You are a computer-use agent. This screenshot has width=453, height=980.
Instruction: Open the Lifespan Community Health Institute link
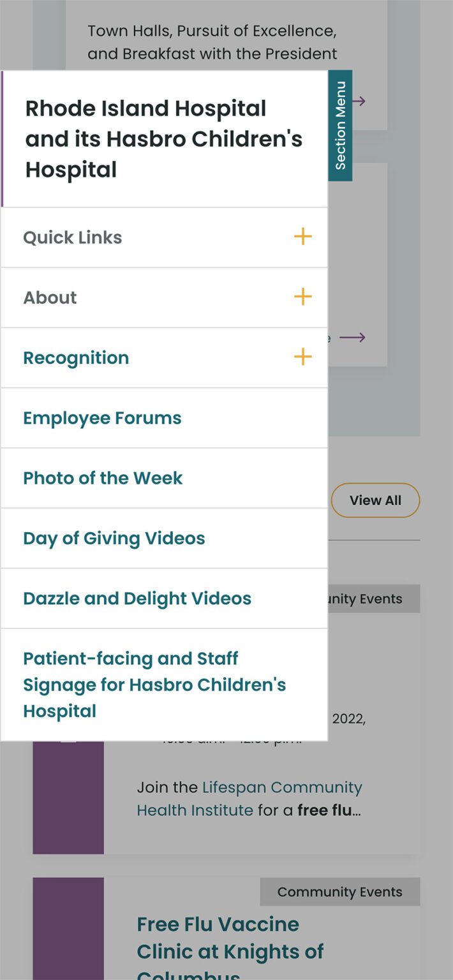pyautogui.click(x=281, y=787)
